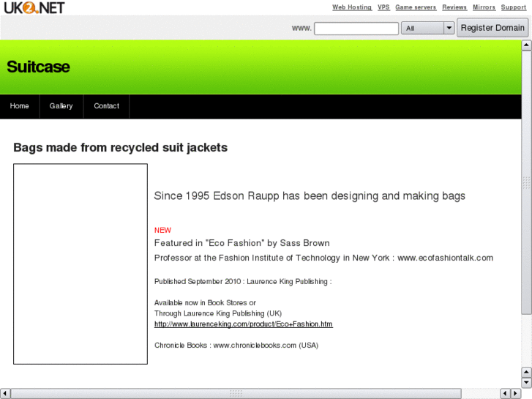This screenshot has width=532, height=399.
Task: Click the 'Featured in "Eco Fashion" by Sass Brown' line
Action: click(242, 243)
